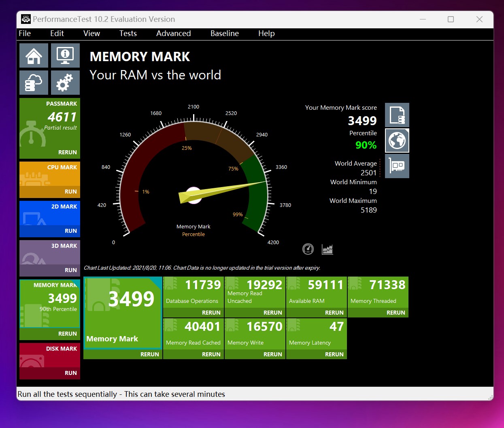The height and width of the screenshot is (428, 504).
Task: Run the Disk Mark test
Action: 70,373
